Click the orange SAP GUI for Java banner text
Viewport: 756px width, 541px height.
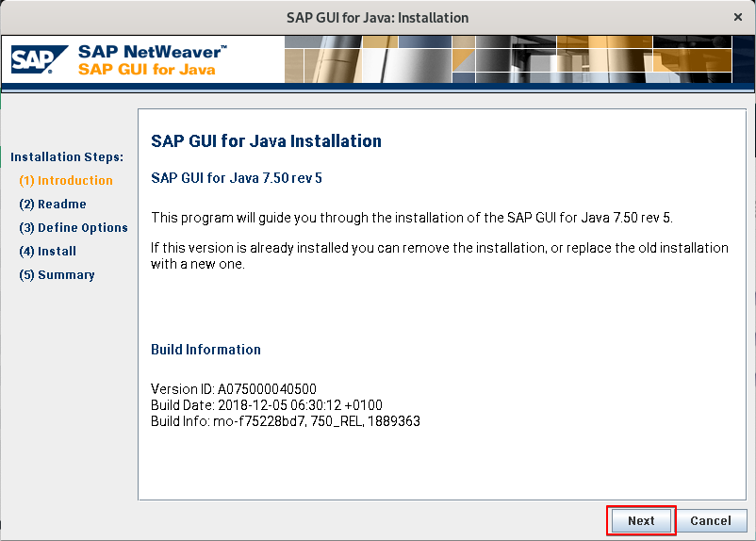[x=146, y=70]
